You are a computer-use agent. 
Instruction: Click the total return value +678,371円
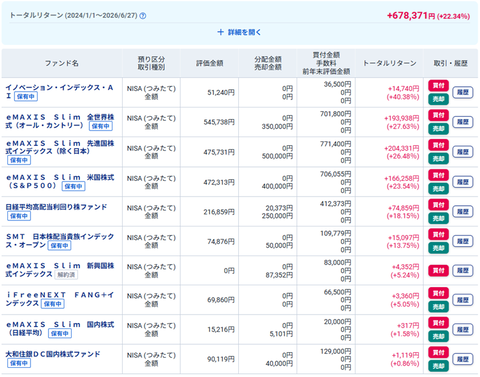411,16
